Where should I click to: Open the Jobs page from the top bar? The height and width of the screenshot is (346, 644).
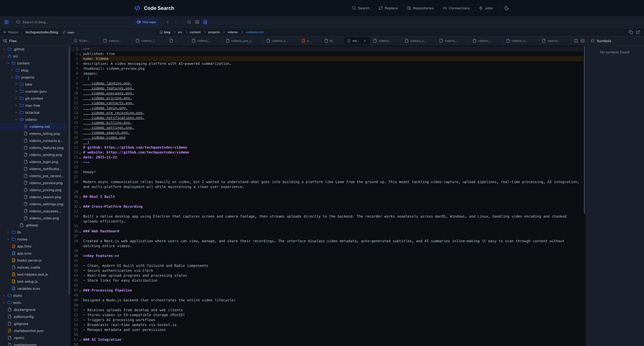click(x=486, y=8)
